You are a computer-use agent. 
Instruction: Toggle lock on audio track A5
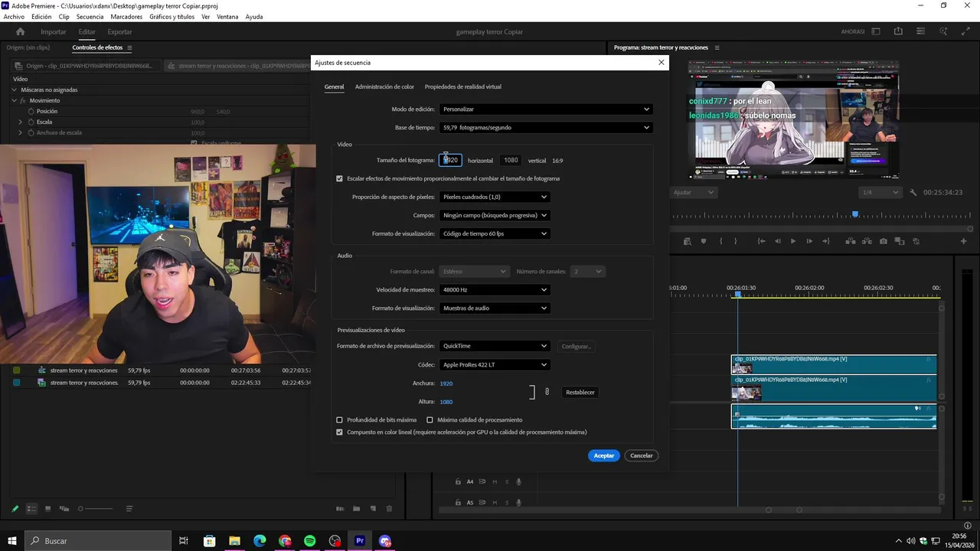pyautogui.click(x=458, y=503)
